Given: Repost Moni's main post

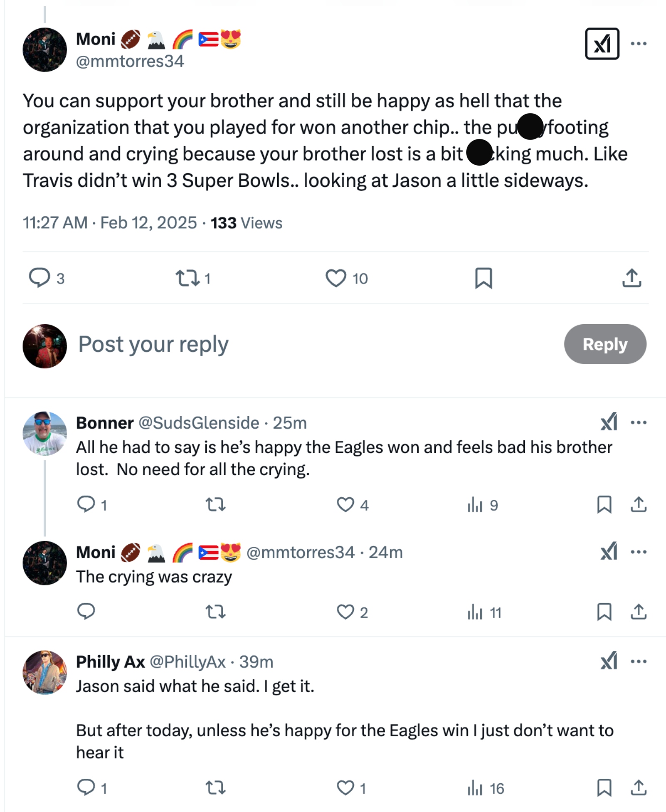Looking at the screenshot, I should [x=187, y=278].
